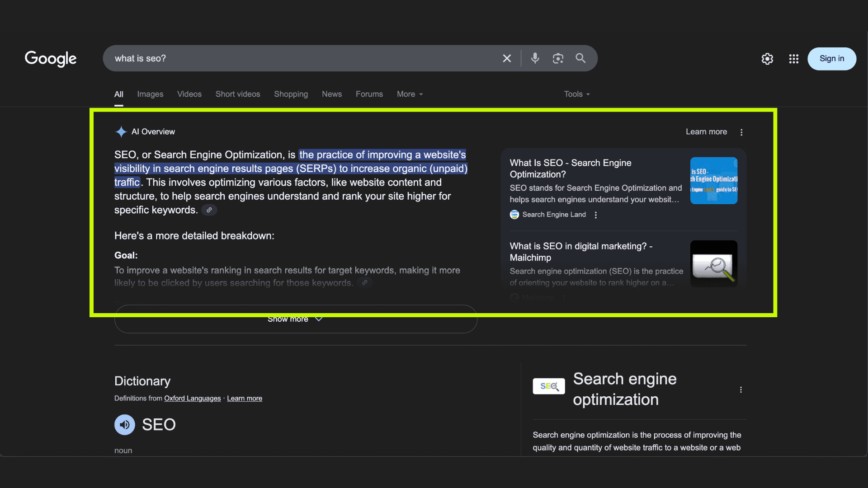
Task: Start voice search with the microphone icon
Action: (535, 58)
